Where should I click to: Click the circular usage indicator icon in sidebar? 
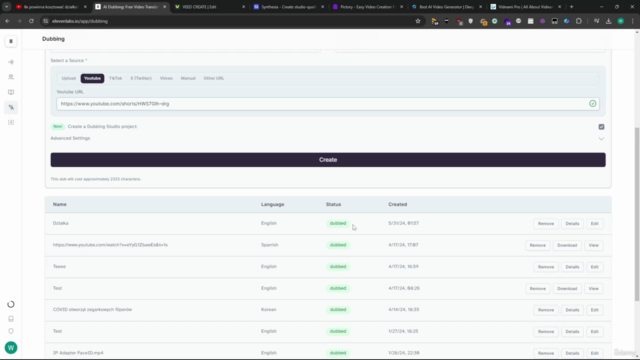[x=11, y=304]
